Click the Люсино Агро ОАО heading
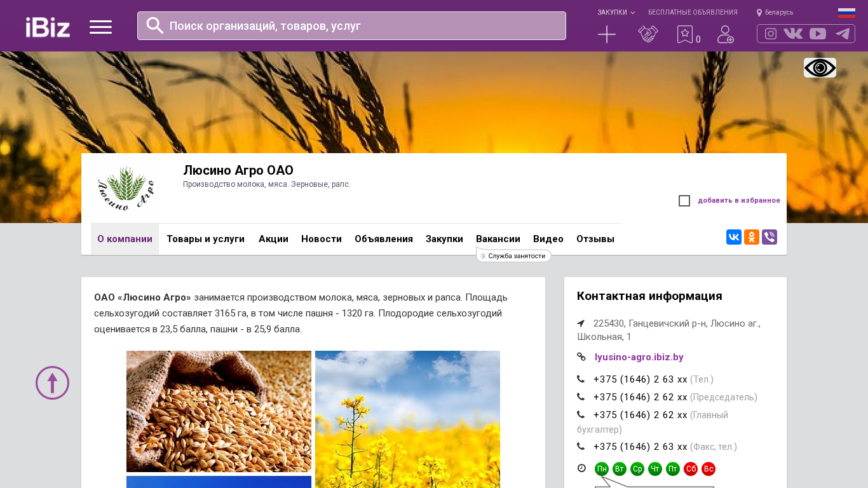868x488 pixels. point(238,170)
